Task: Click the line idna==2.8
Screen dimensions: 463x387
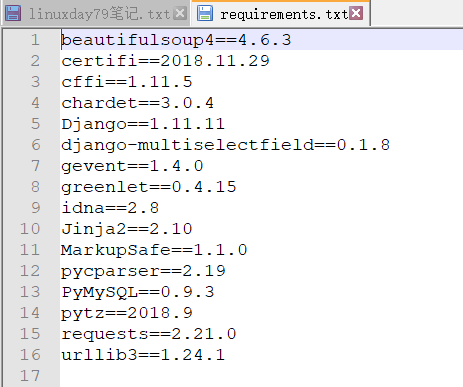Action: pyautogui.click(x=110, y=208)
